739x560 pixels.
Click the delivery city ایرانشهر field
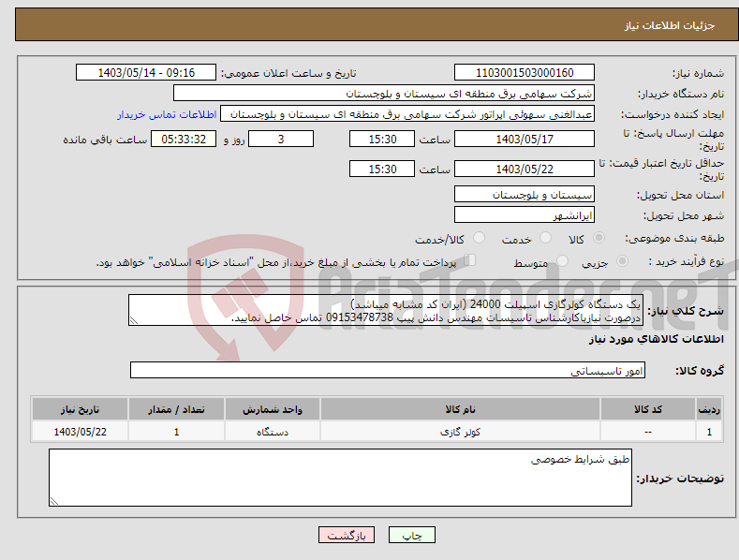525,215
